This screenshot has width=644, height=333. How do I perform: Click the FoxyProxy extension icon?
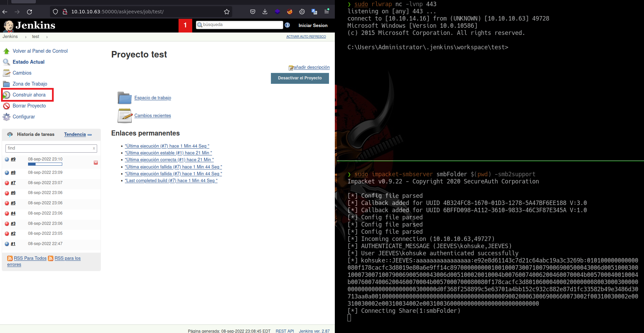290,12
